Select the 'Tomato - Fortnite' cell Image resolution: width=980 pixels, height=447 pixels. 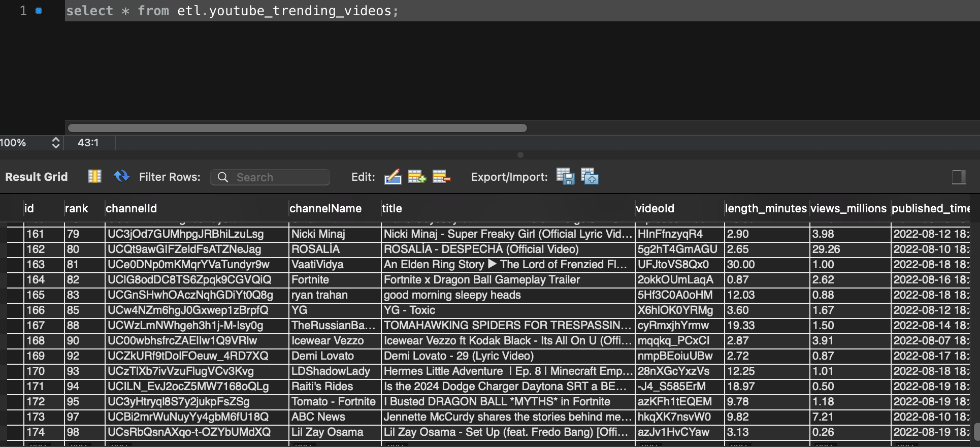335,402
